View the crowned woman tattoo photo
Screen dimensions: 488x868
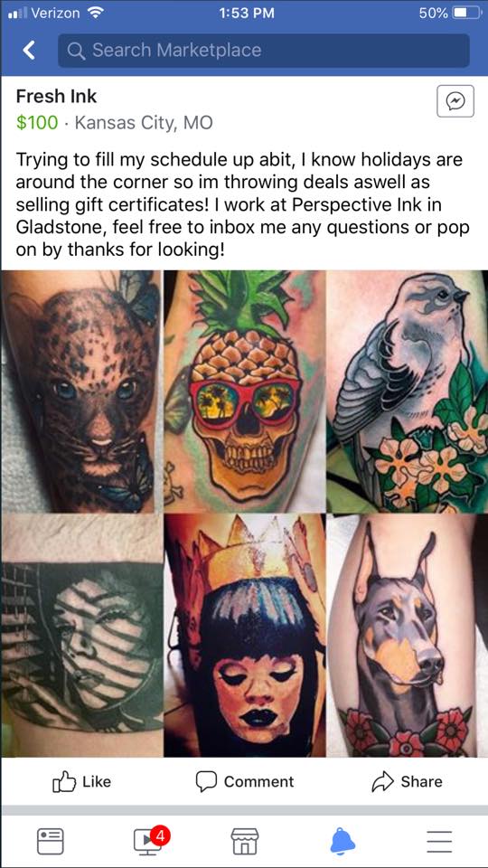(x=245, y=636)
